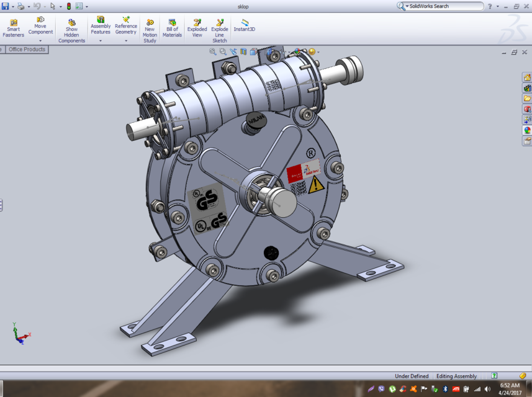Switch to the Office Products tab
The height and width of the screenshot is (397, 532).
tap(26, 50)
